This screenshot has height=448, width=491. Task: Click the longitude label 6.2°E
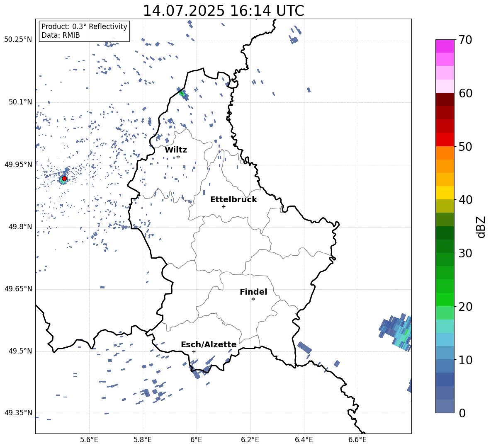(250, 440)
